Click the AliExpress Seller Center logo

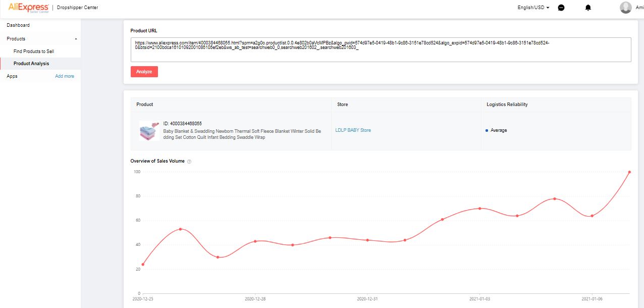tap(28, 8)
